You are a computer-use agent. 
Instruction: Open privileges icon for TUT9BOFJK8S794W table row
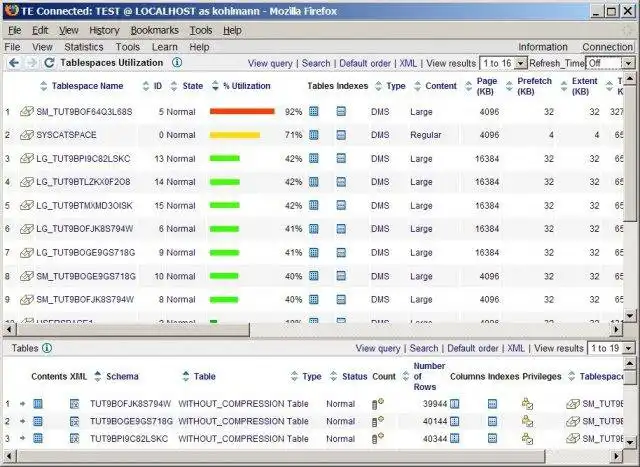point(527,404)
